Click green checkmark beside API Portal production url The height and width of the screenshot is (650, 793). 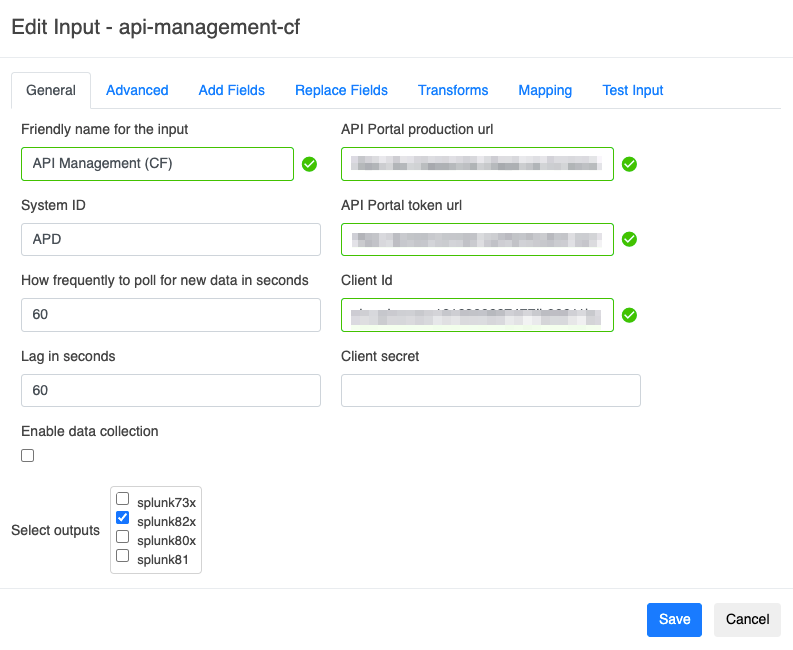(x=629, y=164)
